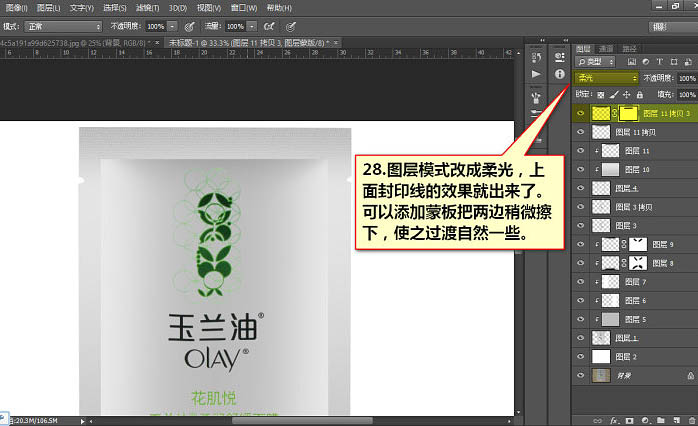
Task: Toggle lock image pixels brush icon
Action: click(614, 94)
